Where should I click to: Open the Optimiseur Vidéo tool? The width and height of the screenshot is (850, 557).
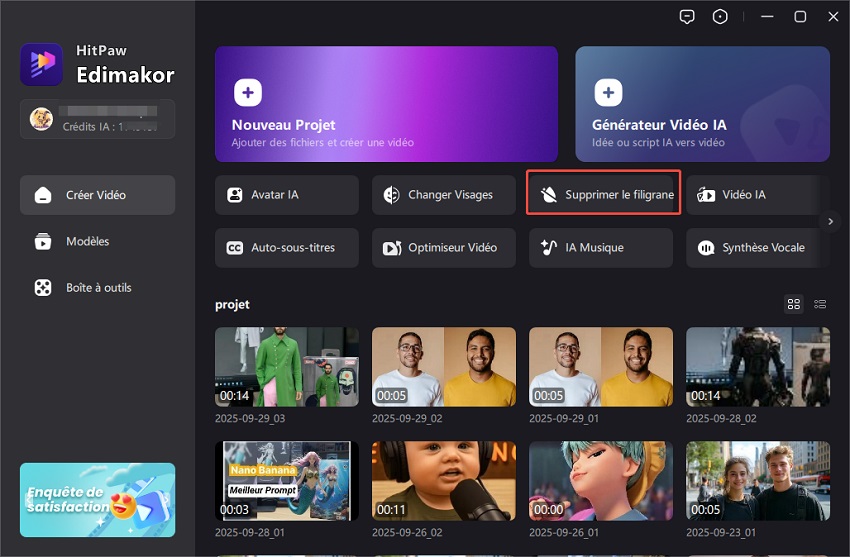point(443,247)
